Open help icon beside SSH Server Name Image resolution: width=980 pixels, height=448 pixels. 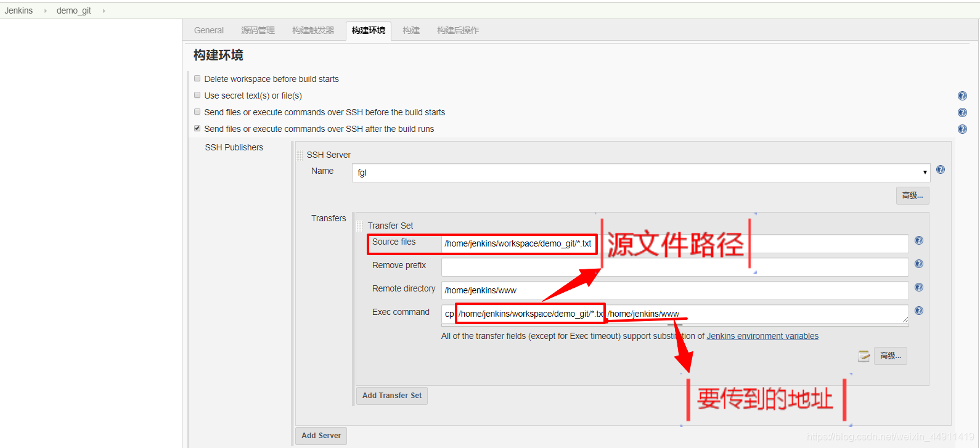941,169
